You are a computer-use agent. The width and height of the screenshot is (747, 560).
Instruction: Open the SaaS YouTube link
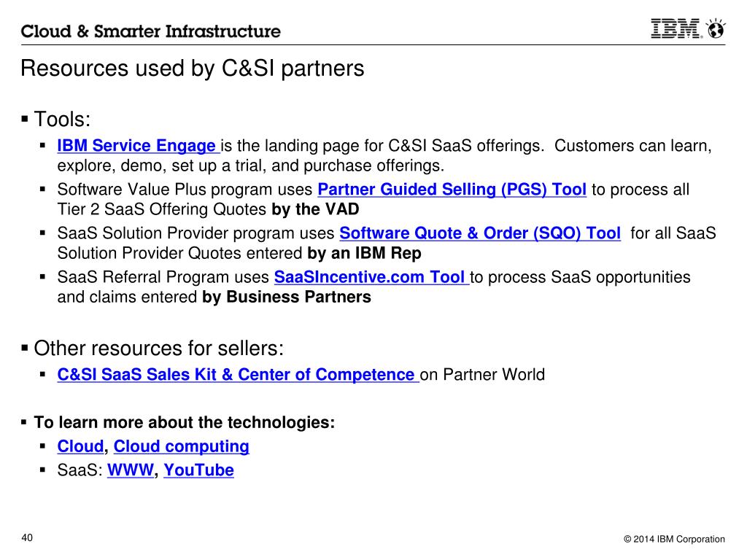pos(198,470)
